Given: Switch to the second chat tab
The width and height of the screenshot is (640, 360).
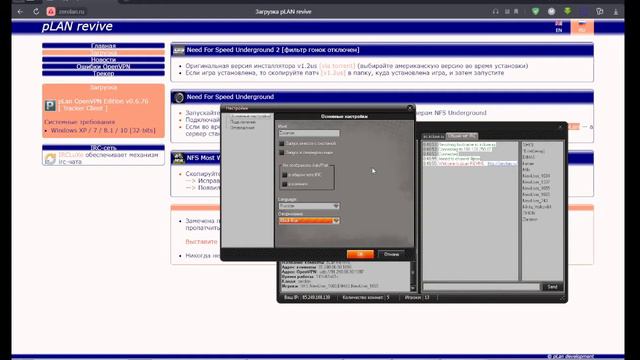Looking at the screenshot, I should tap(462, 136).
